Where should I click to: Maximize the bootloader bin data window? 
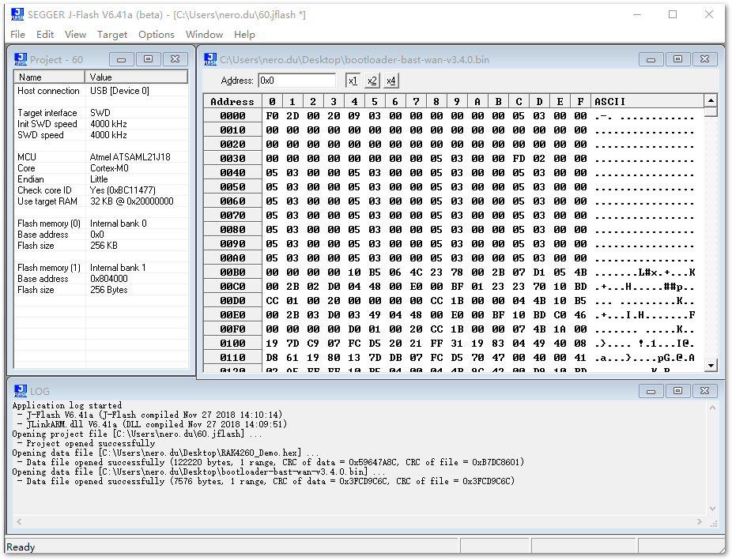[677, 59]
